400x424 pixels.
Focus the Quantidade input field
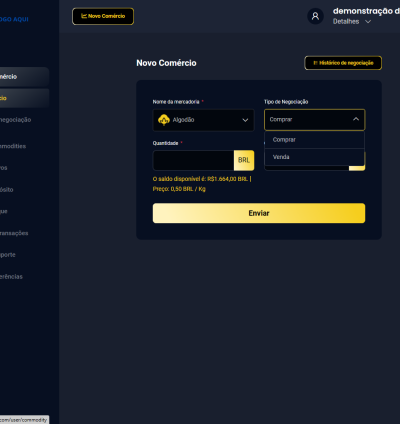193,160
